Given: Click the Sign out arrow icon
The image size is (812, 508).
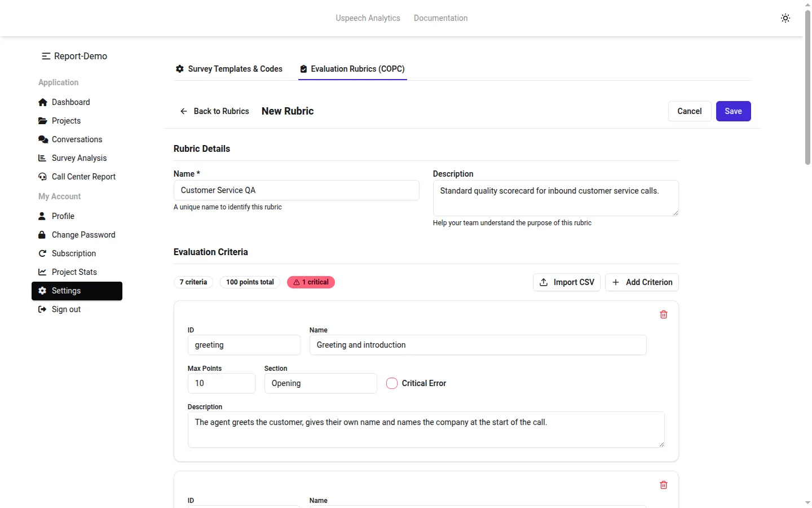Looking at the screenshot, I should click(42, 309).
